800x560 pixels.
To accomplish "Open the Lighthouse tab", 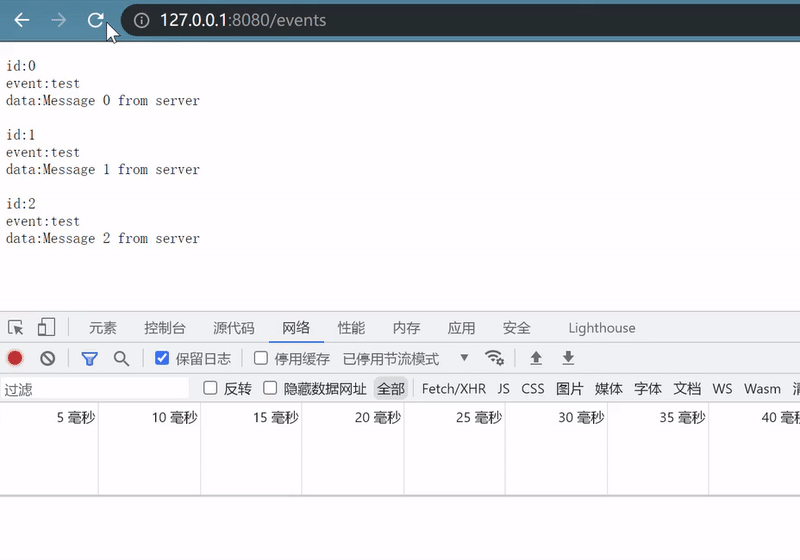I will (602, 328).
